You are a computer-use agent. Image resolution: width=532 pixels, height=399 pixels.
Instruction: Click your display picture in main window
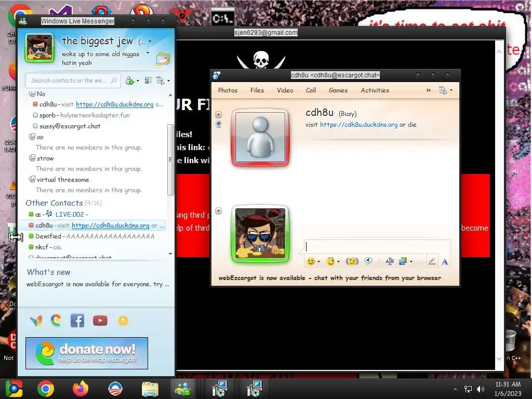click(x=39, y=48)
